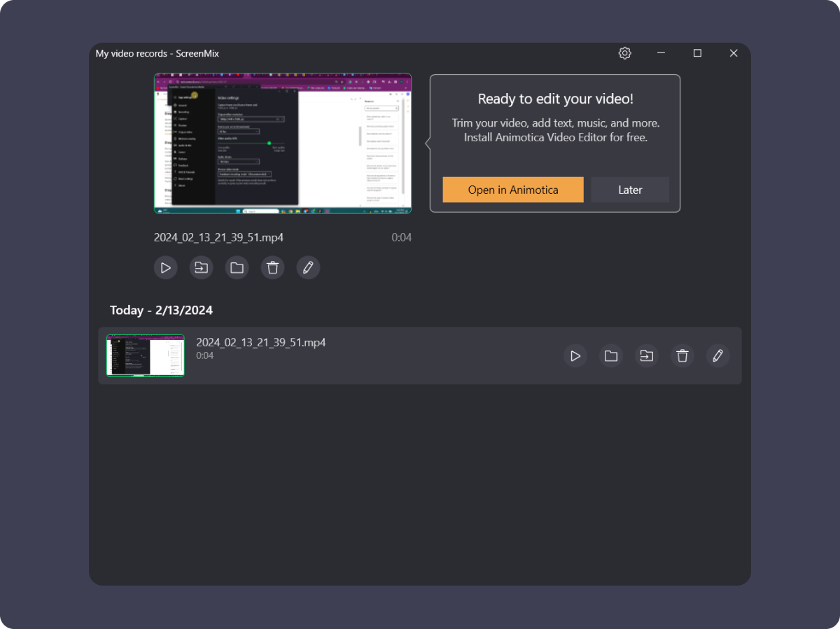Open folder icon in the Today list row
The image size is (840, 629).
[x=611, y=355]
